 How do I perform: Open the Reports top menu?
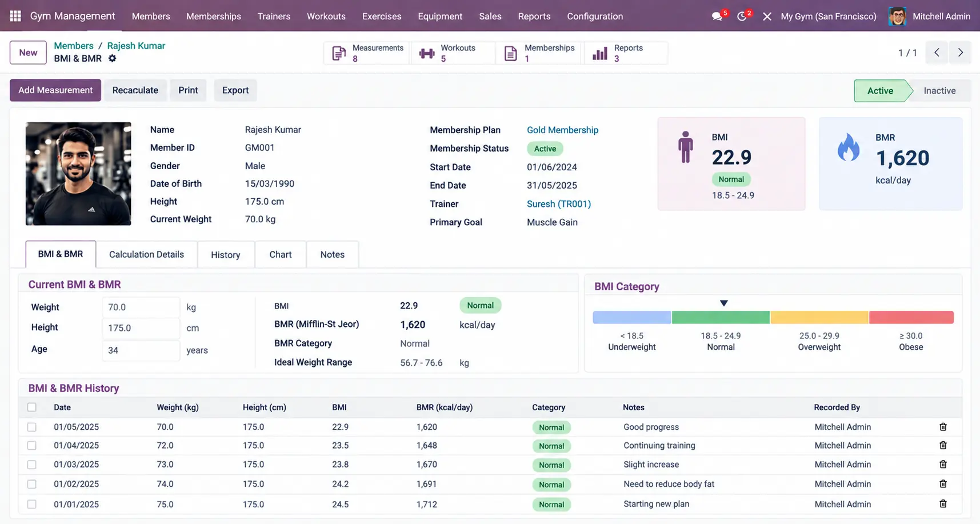click(x=534, y=16)
